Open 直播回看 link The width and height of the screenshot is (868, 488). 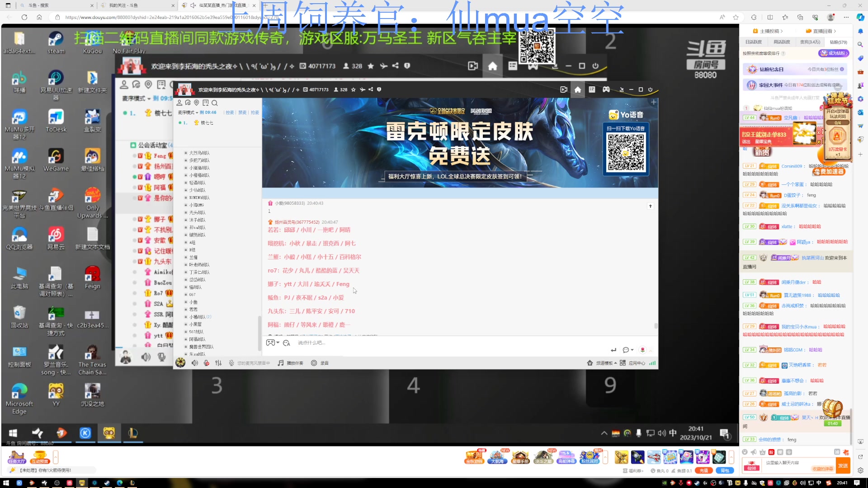click(x=821, y=31)
